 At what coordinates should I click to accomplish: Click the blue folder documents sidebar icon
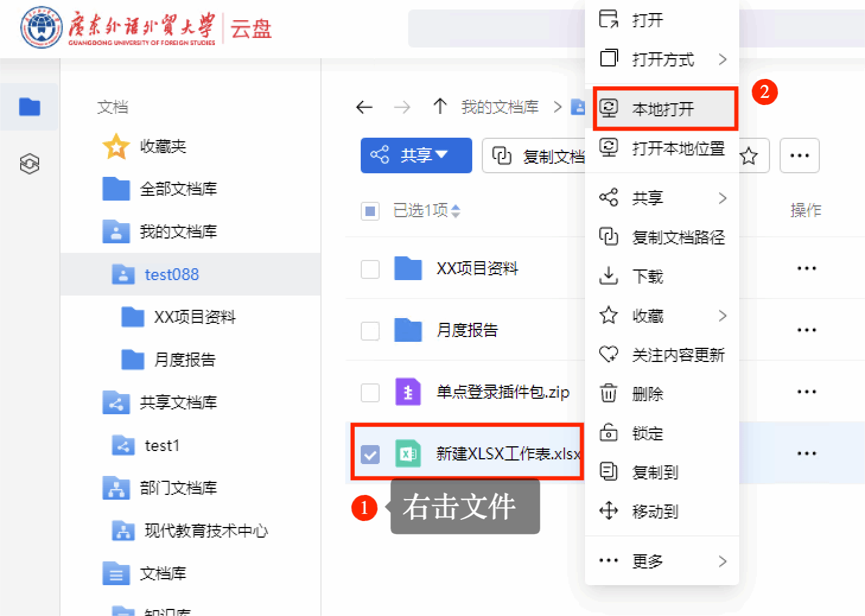click(29, 107)
